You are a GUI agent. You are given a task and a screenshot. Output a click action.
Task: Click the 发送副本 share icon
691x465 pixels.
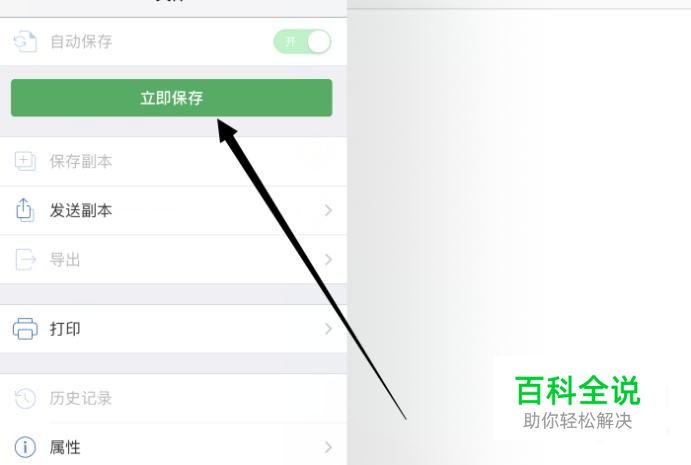coord(25,210)
